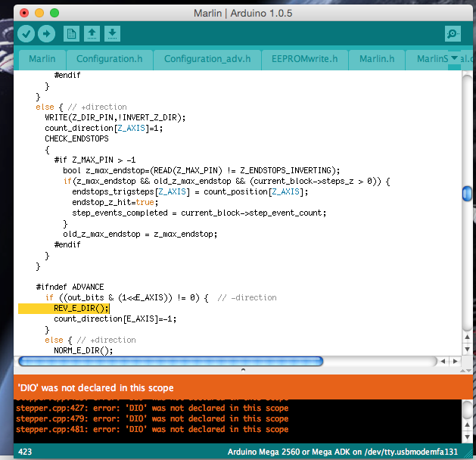Open the Serial Monitor
The height and width of the screenshot is (460, 476).
[x=453, y=34]
